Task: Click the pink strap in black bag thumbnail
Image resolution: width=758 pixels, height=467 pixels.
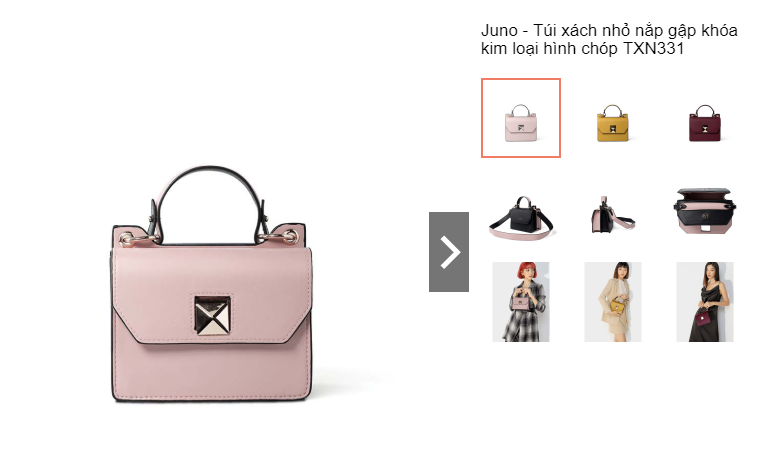Action: [521, 233]
